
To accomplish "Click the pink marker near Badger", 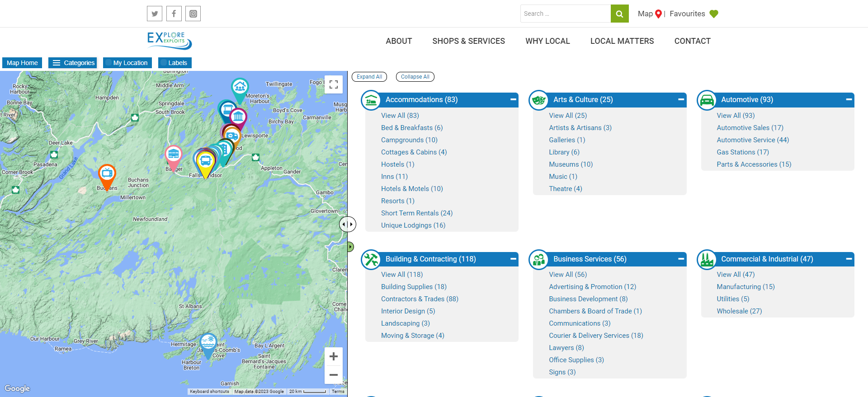I will click(x=174, y=158).
